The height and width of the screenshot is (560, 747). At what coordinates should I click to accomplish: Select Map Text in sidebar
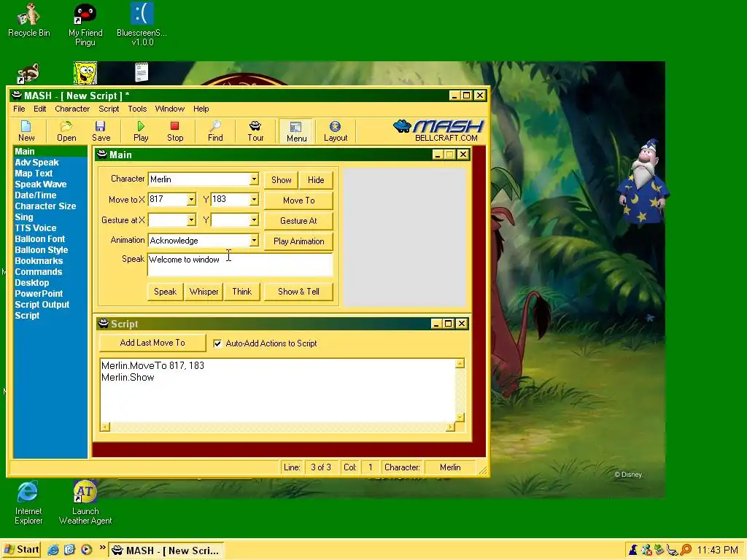pos(34,174)
